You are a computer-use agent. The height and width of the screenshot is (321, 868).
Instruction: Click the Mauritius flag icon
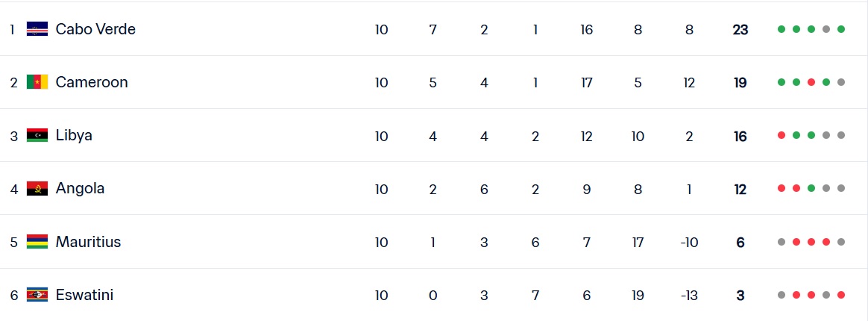click(x=37, y=242)
